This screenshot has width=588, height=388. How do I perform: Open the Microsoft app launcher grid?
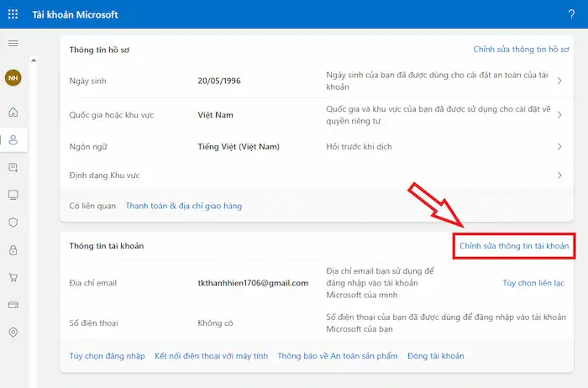(13, 14)
